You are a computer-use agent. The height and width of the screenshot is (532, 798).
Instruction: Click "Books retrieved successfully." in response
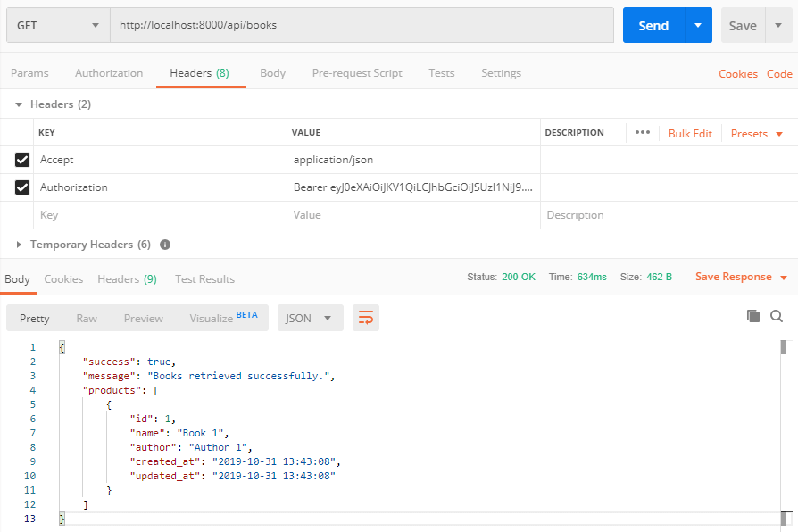click(238, 376)
